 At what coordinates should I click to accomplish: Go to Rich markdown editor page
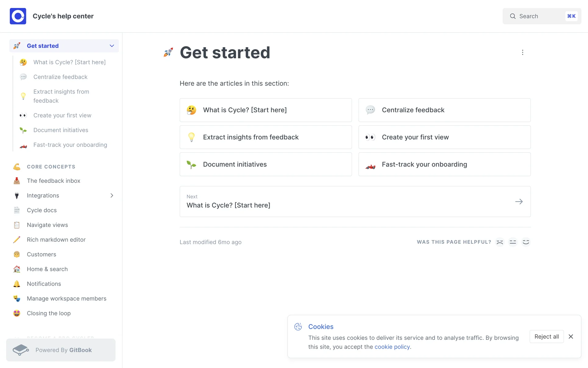(56, 240)
